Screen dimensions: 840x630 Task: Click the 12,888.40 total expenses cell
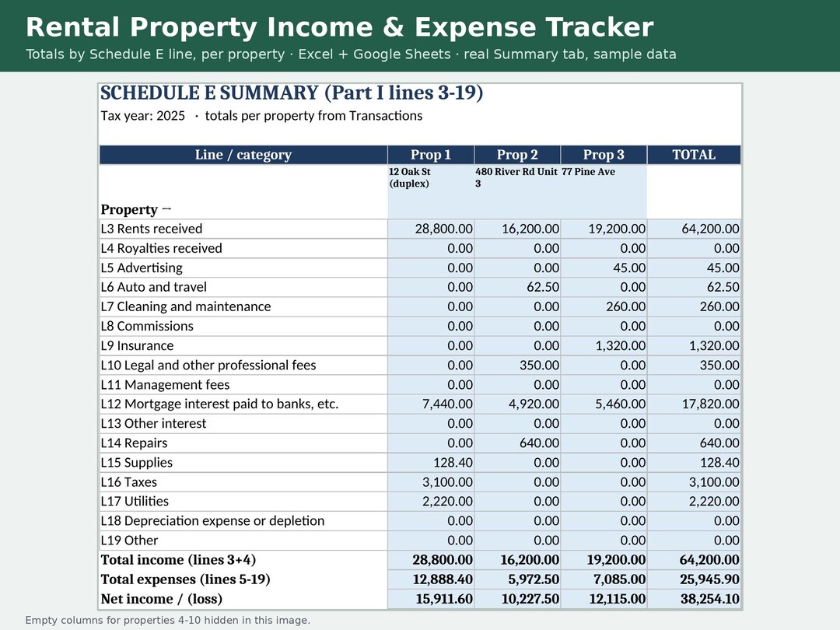click(431, 579)
